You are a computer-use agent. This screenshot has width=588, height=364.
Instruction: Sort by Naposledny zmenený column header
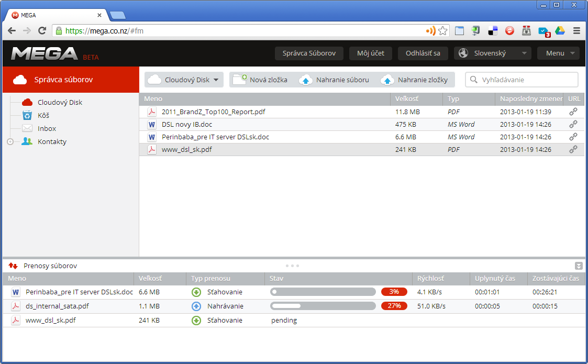529,98
